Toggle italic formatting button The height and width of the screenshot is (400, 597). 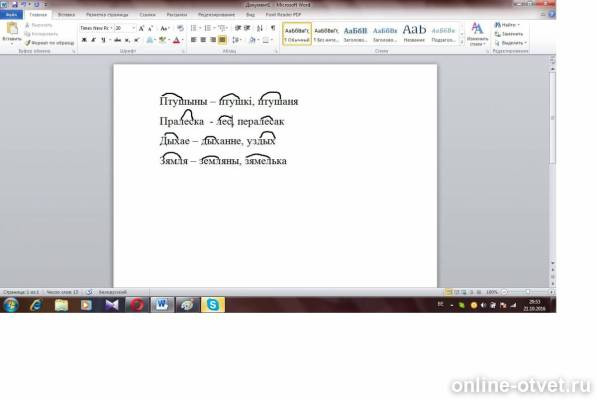coord(94,40)
